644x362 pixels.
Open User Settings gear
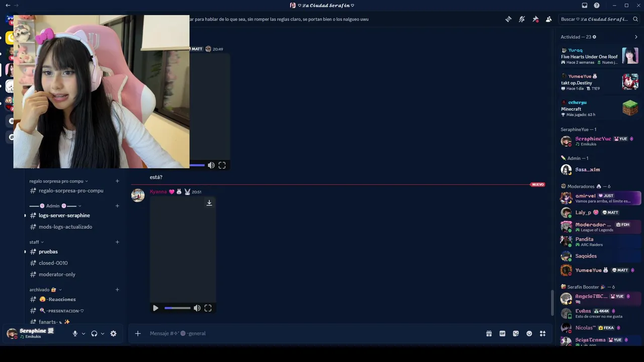point(113,333)
